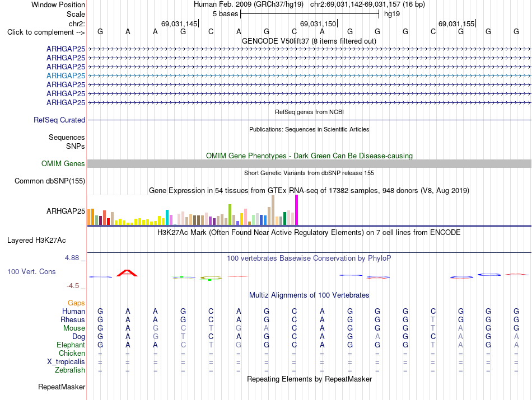Click the lime-green bar in the GTEx chart
This screenshot has height=400, width=532.
[230, 215]
